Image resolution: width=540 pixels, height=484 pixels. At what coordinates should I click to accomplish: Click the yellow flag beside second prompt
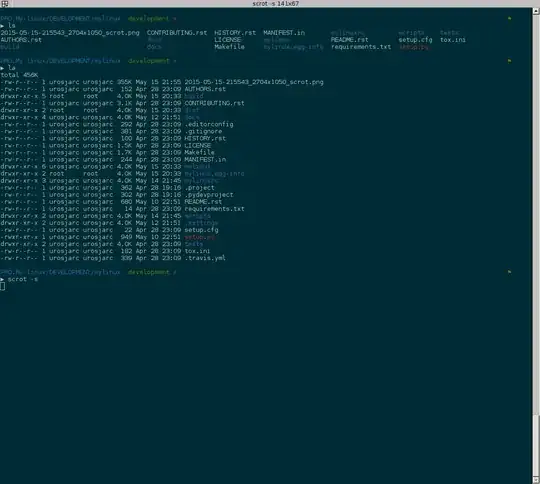coord(509,61)
